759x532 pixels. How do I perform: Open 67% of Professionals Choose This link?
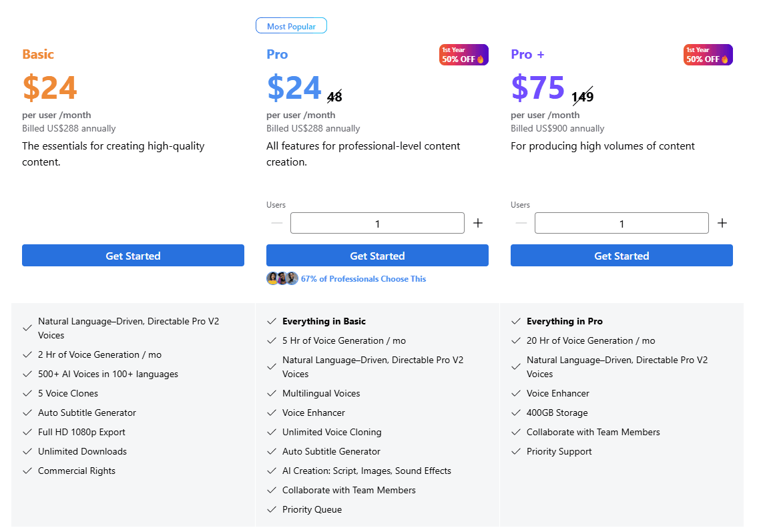tap(363, 279)
